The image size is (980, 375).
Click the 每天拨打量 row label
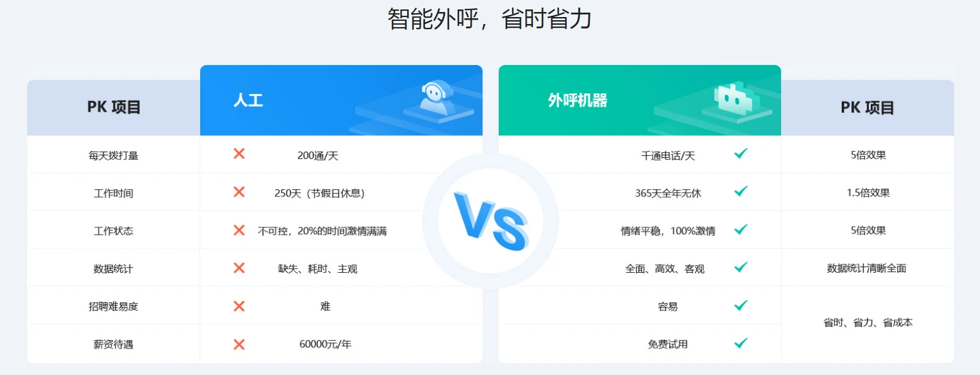coord(114,155)
